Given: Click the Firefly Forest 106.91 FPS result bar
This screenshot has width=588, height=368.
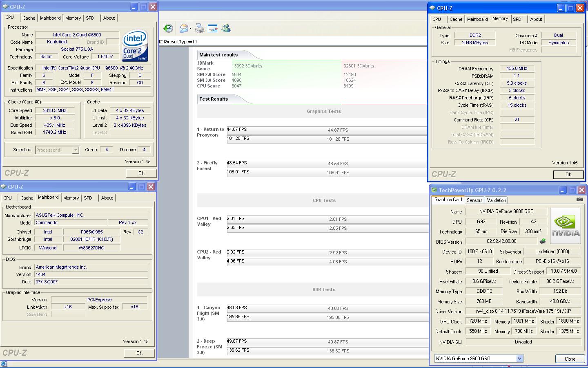Looking at the screenshot, I should point(327,172).
